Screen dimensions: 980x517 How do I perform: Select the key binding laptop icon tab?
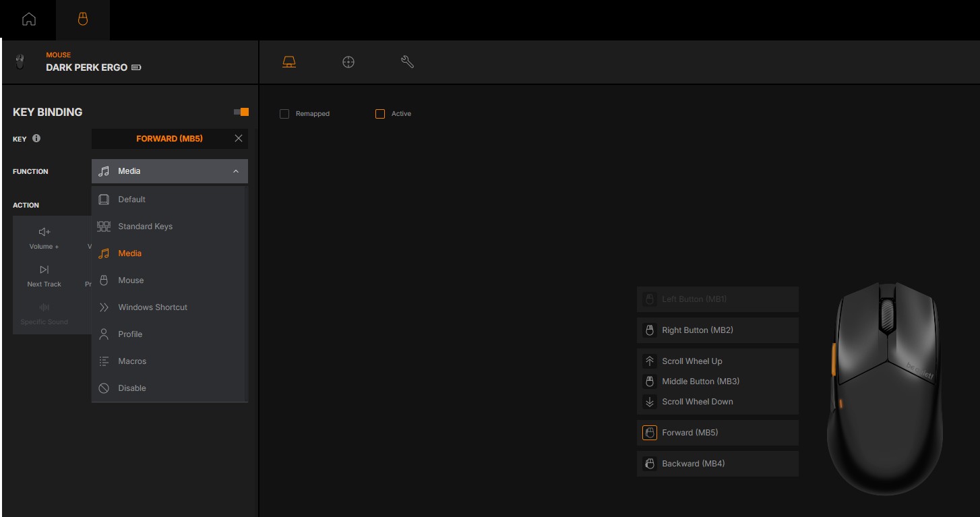click(289, 62)
